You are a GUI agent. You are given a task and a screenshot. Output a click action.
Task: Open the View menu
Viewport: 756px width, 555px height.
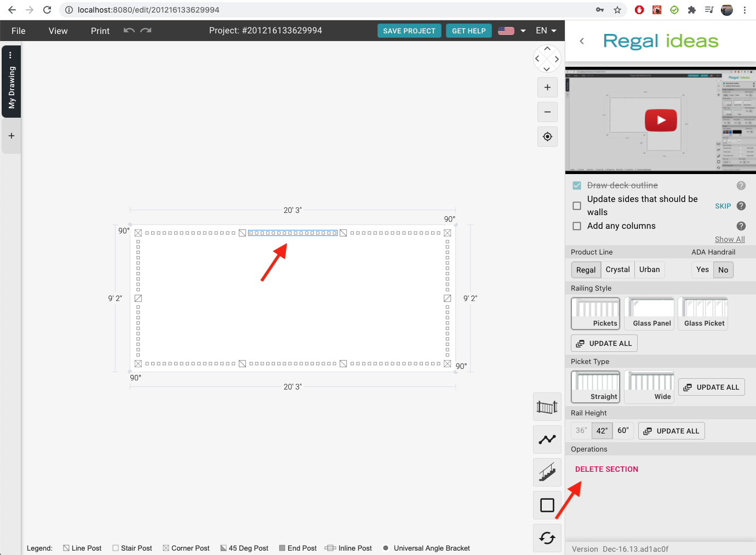coord(58,31)
